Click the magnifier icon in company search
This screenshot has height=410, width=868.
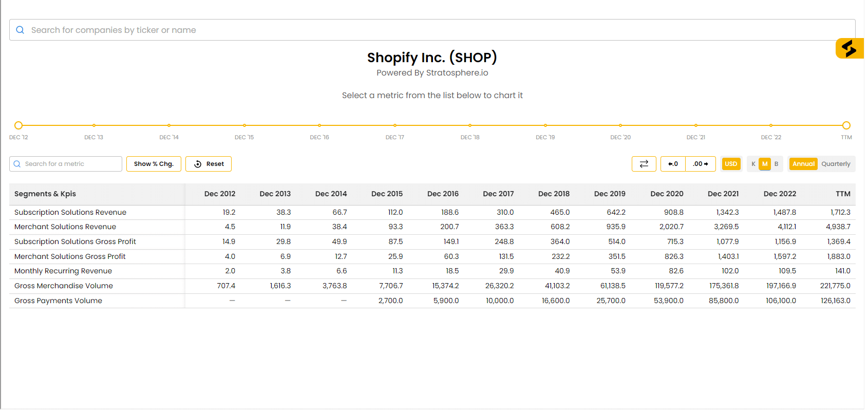point(20,30)
